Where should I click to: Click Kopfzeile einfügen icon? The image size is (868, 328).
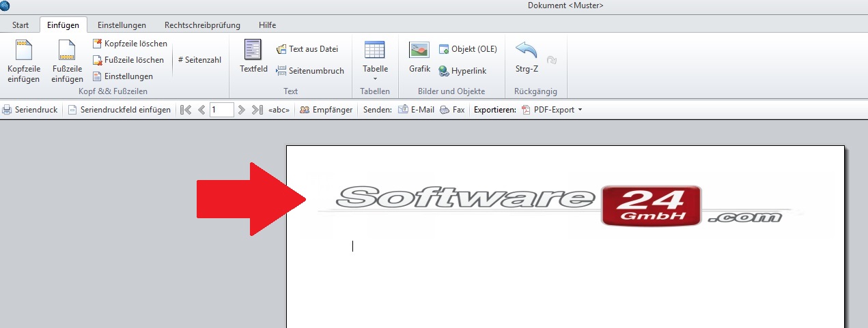click(24, 51)
